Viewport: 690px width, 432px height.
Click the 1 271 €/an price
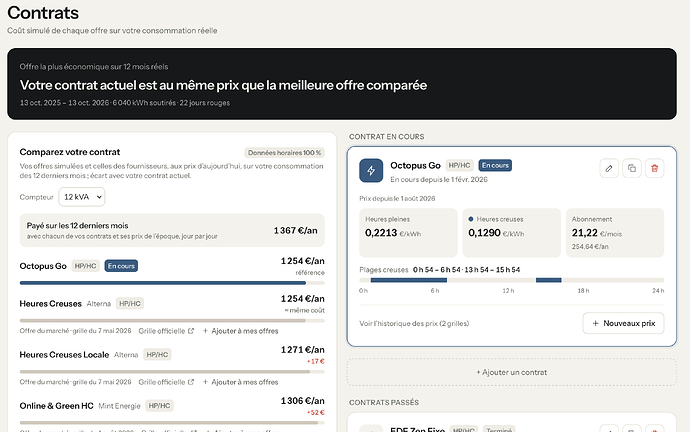pyautogui.click(x=303, y=350)
